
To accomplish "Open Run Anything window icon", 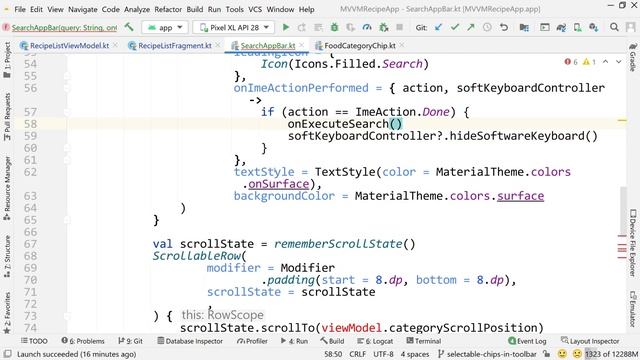I will [x=544, y=27].
